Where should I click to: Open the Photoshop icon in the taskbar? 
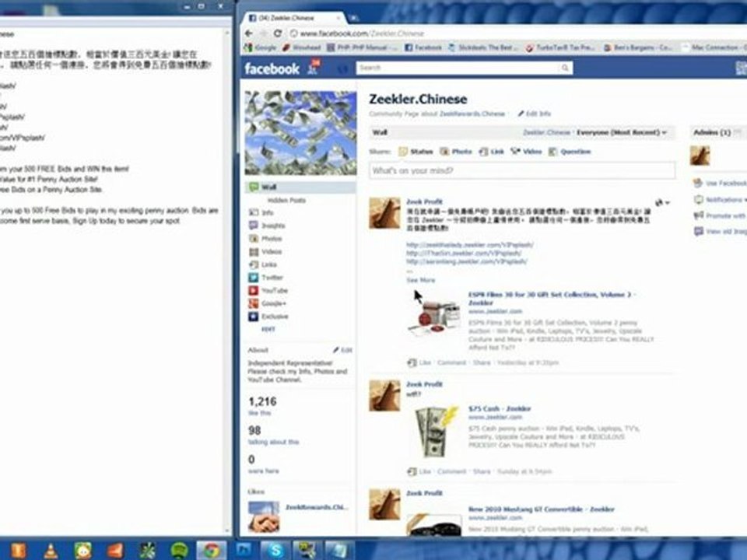[x=244, y=550]
